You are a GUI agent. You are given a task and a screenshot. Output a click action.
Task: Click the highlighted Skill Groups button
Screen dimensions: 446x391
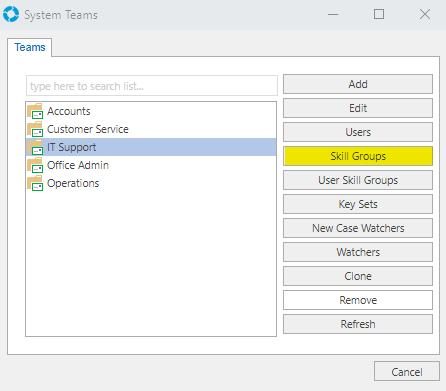click(358, 156)
